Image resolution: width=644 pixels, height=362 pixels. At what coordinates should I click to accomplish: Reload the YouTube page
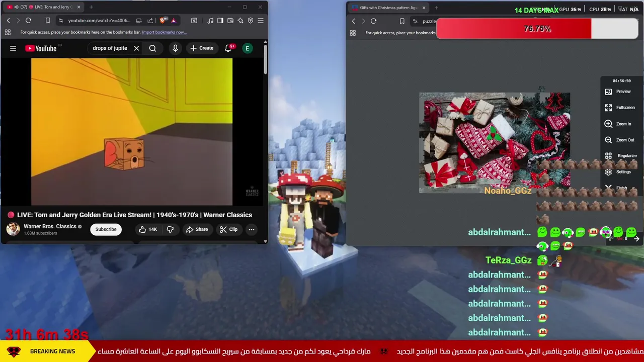29,21
